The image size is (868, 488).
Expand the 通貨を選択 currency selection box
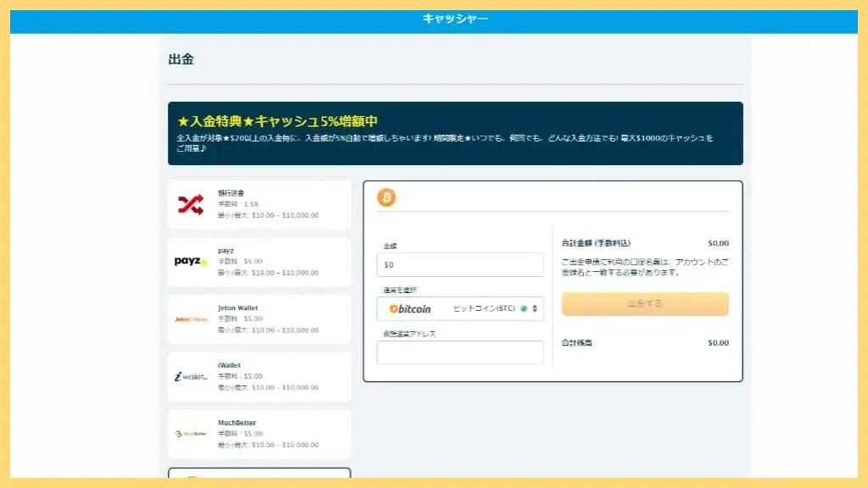(x=460, y=308)
